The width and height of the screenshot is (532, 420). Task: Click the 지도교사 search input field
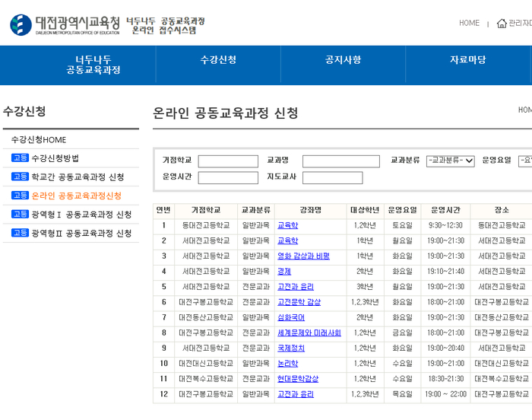[x=332, y=178]
